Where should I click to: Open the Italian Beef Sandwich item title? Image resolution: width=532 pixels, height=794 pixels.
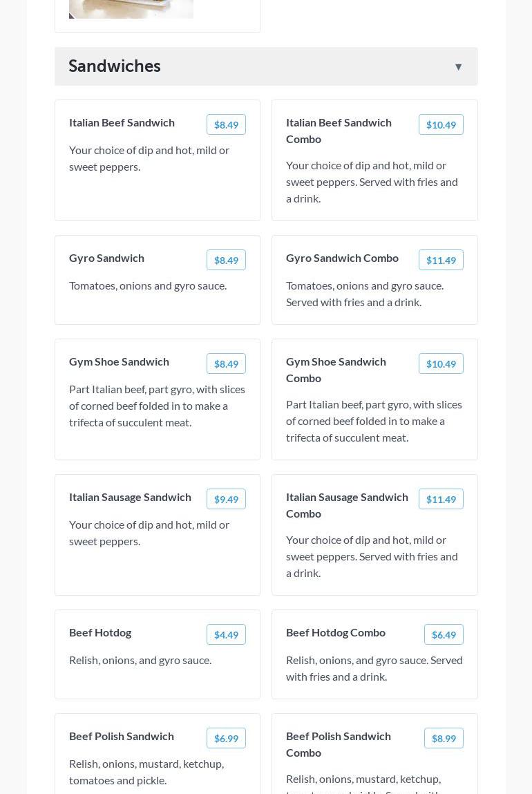122,122
